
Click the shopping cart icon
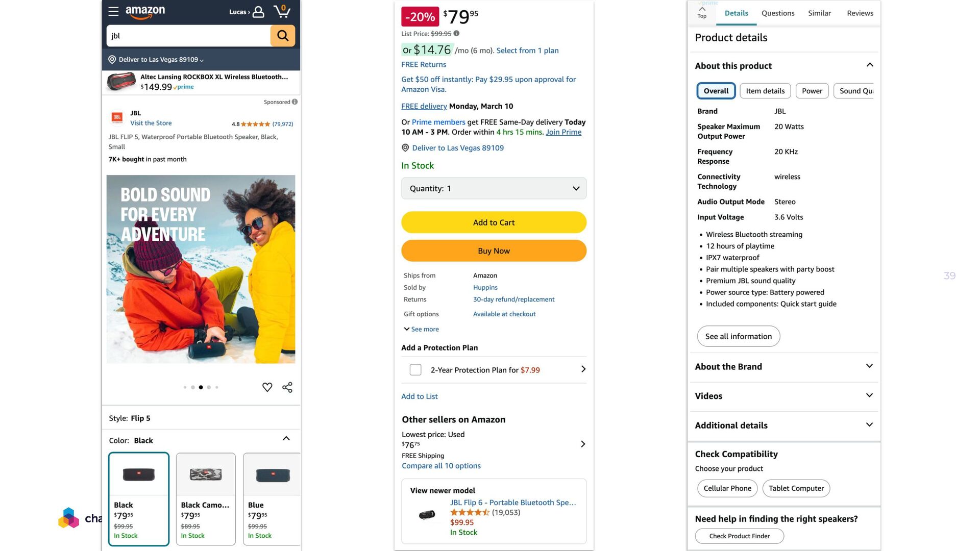click(282, 11)
